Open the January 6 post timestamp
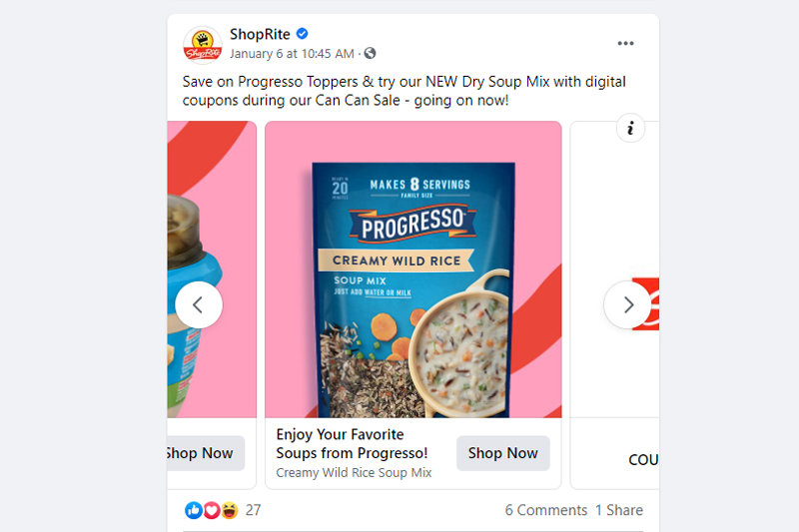Image resolution: width=799 pixels, height=532 pixels. pyautogui.click(x=292, y=54)
